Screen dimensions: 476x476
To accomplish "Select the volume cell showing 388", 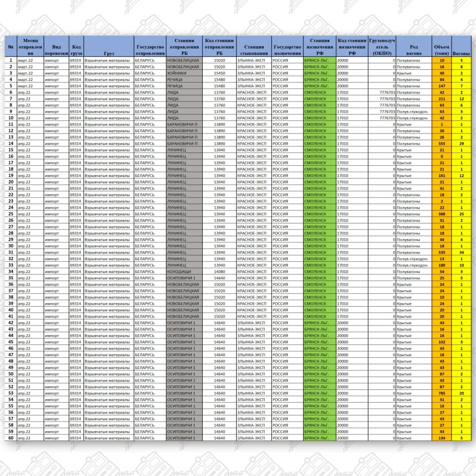I will click(442, 214).
